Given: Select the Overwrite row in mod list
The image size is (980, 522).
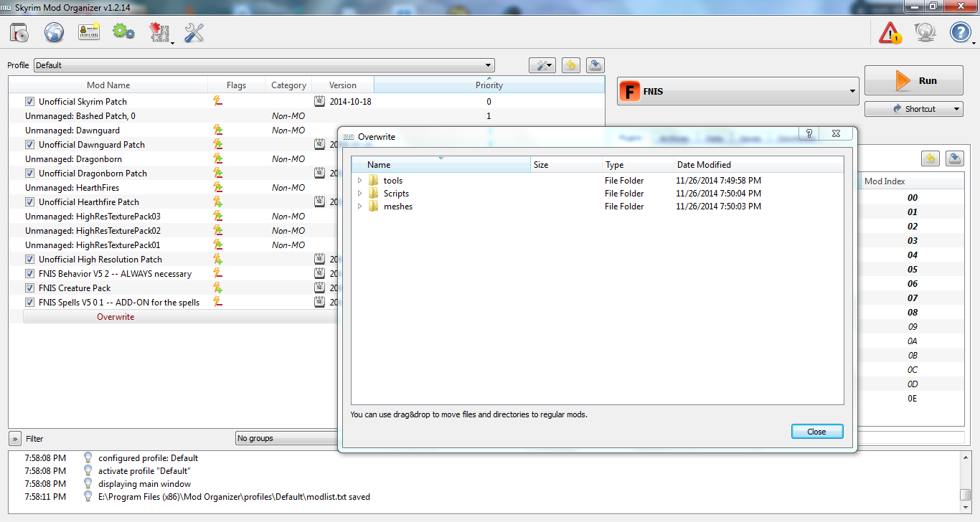Looking at the screenshot, I should [x=180, y=317].
